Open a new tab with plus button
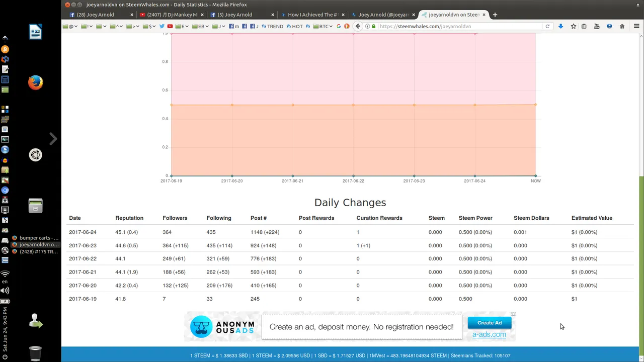 pos(495,15)
